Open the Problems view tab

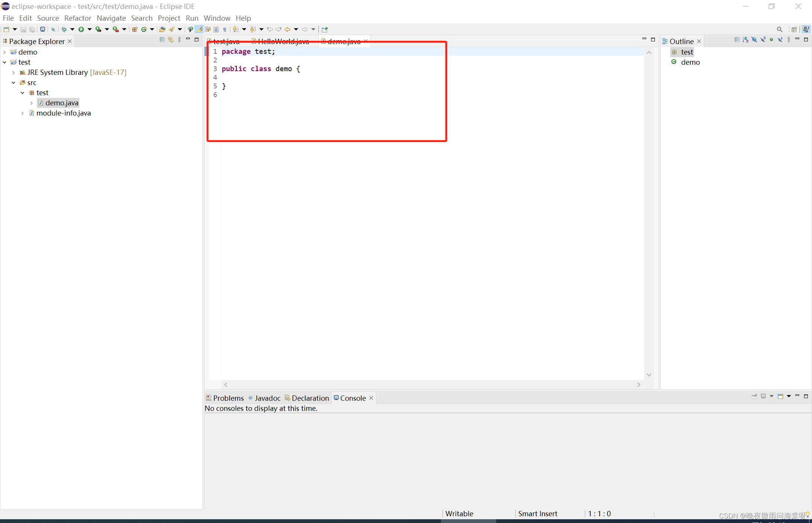[228, 398]
